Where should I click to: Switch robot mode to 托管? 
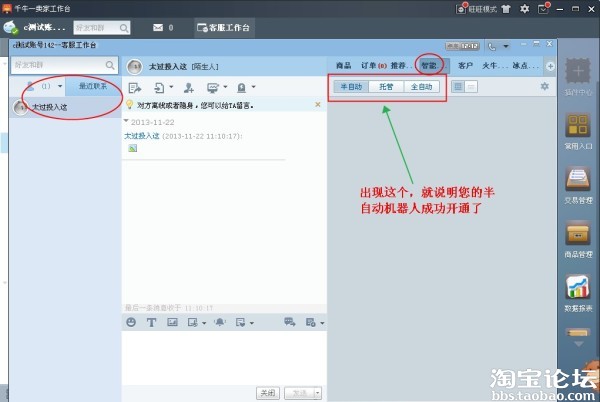tap(386, 87)
